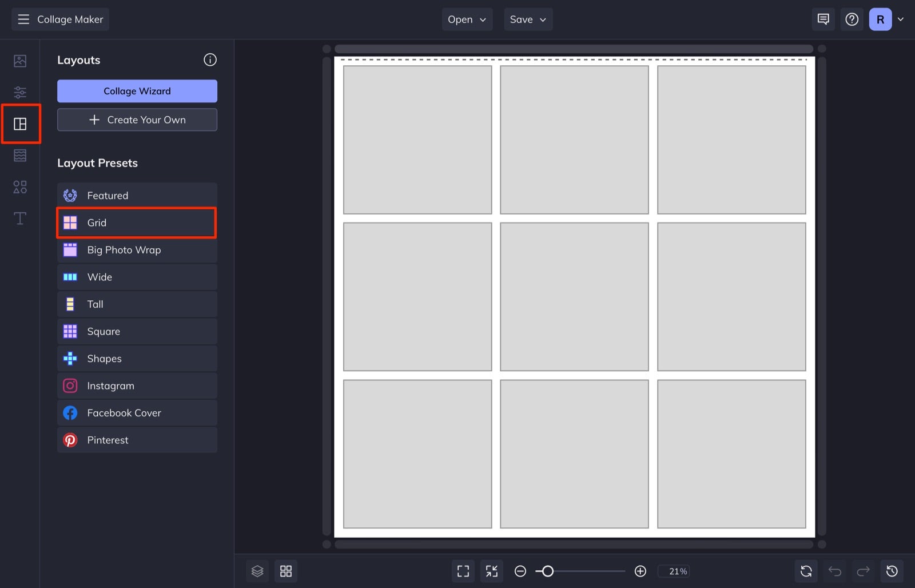Open the hamburger menu beside Collage Maker

[x=23, y=19]
